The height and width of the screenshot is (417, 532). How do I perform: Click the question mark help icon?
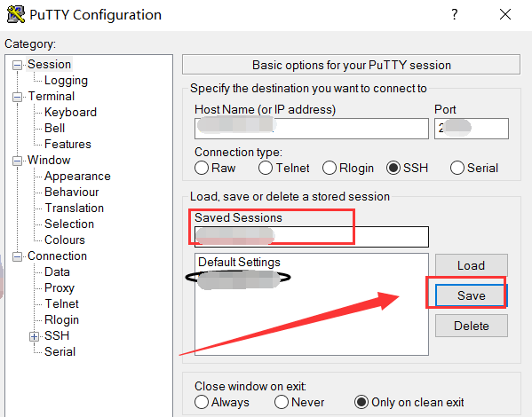455,14
